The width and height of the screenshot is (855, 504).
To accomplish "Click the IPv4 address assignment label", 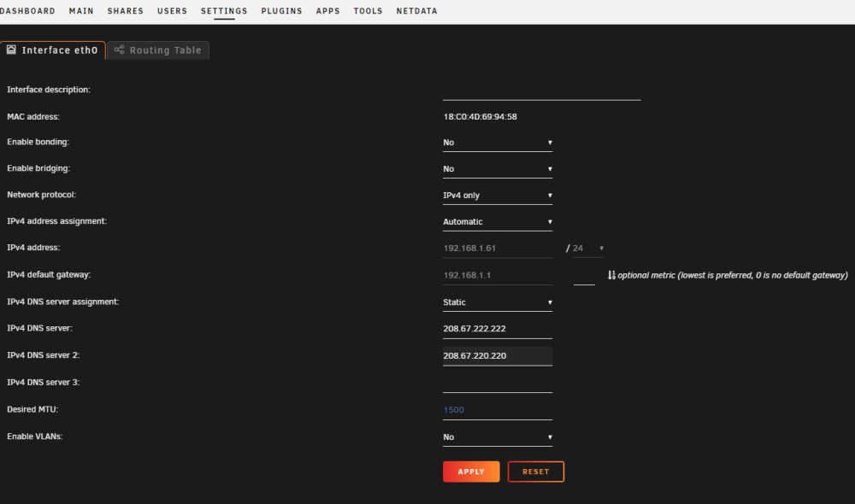I will [56, 221].
